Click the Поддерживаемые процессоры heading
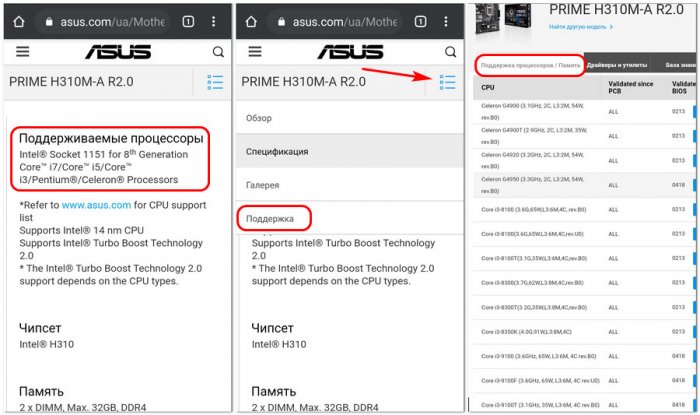This screenshot has width=700, height=415. click(111, 138)
